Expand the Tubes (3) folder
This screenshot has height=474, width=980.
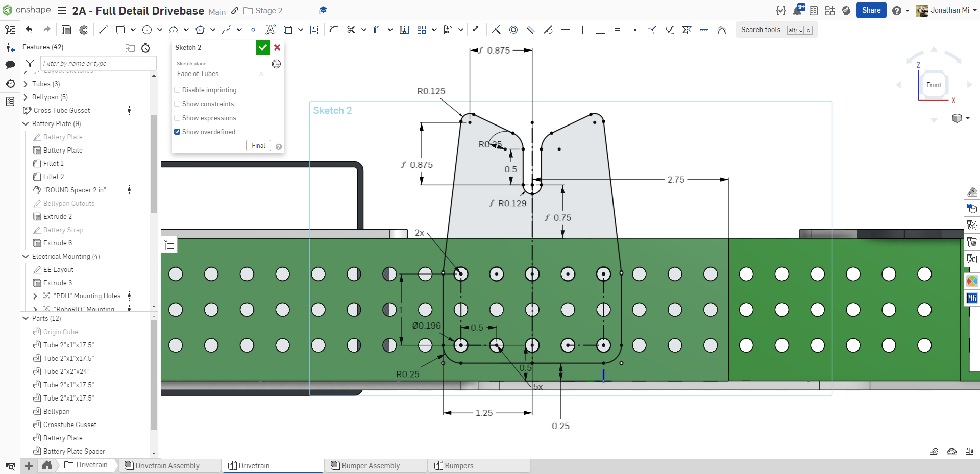pos(26,84)
